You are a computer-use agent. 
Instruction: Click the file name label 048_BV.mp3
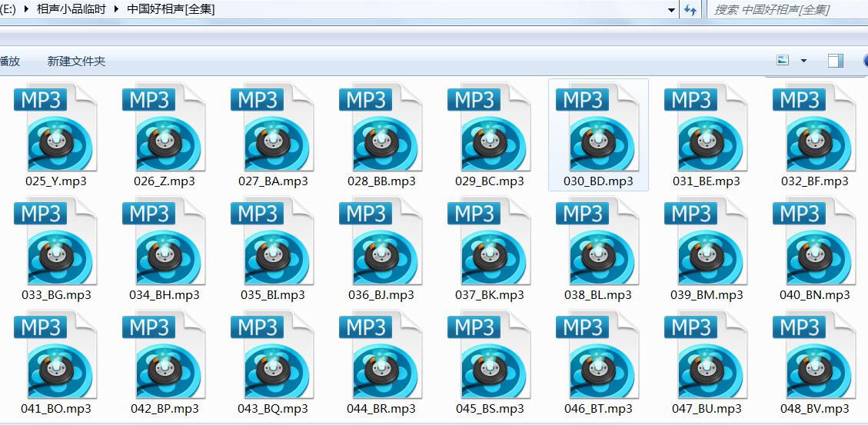(815, 410)
